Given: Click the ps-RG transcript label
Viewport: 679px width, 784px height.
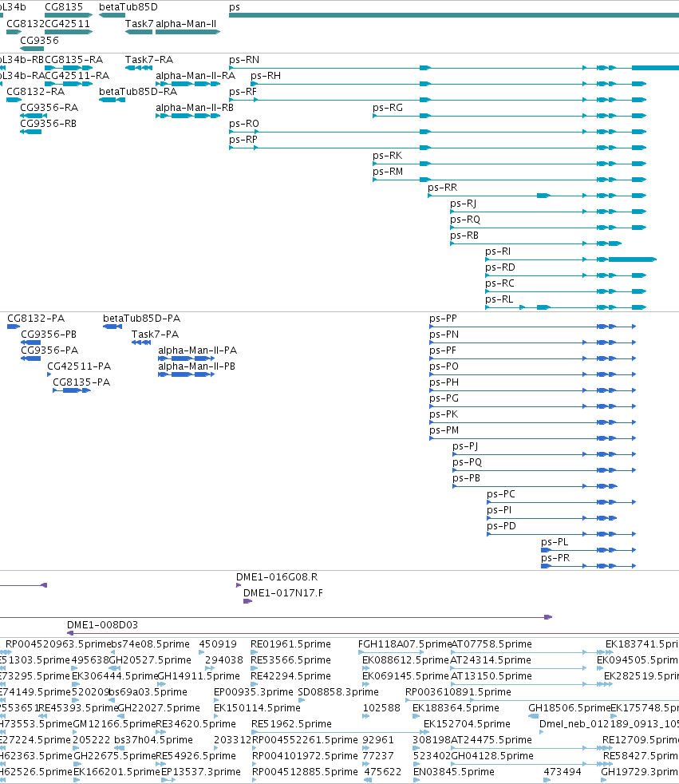Looking at the screenshot, I should pyautogui.click(x=388, y=108).
